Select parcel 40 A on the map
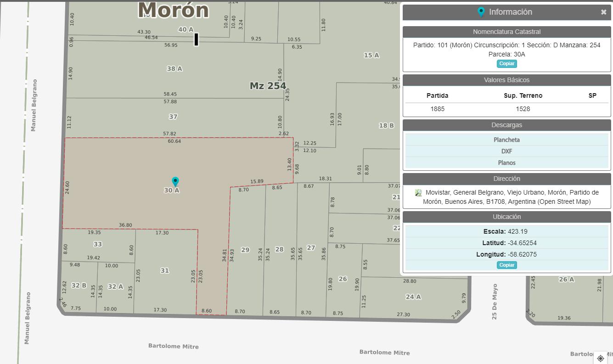This screenshot has width=613, height=364. (186, 30)
